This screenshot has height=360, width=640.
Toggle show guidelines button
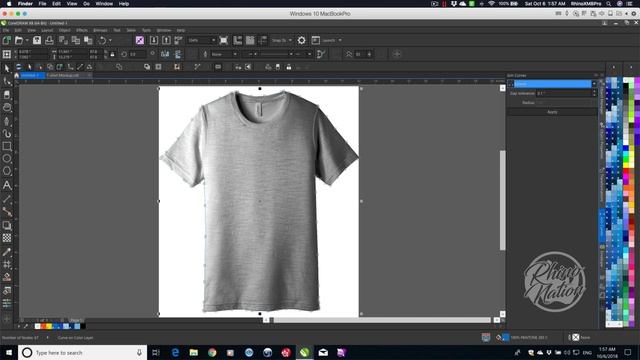(x=262, y=40)
